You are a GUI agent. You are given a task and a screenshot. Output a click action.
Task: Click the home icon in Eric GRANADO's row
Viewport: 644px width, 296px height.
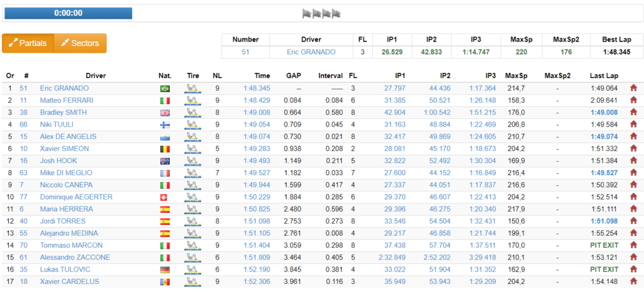[x=633, y=88]
